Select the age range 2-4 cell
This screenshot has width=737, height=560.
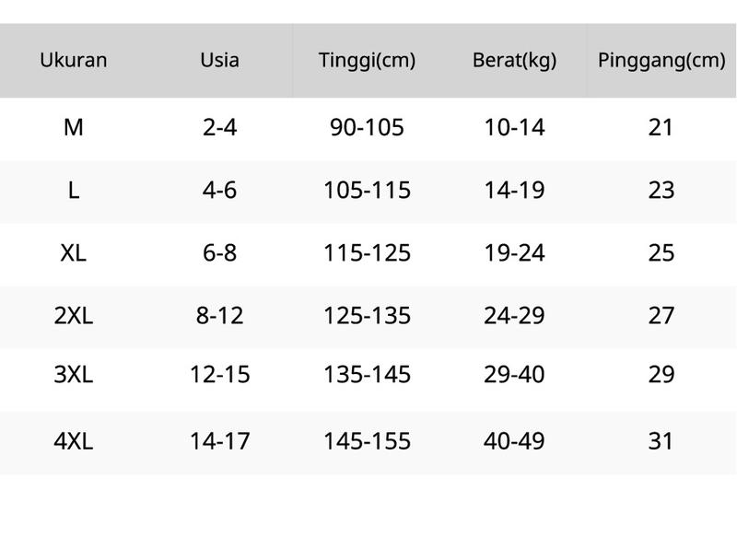219,127
